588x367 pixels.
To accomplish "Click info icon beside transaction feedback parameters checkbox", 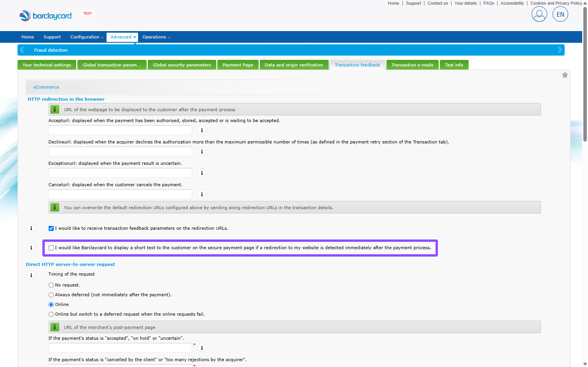I will pos(31,228).
